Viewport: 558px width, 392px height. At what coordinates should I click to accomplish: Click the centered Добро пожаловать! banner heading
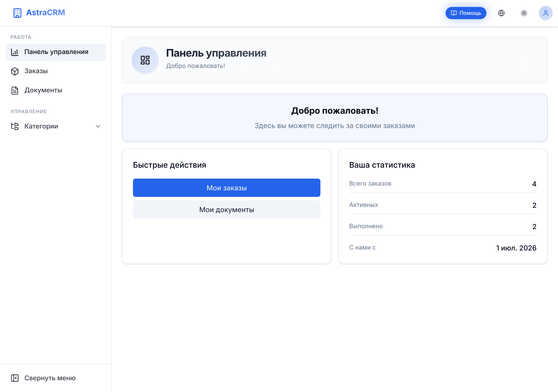click(x=335, y=111)
